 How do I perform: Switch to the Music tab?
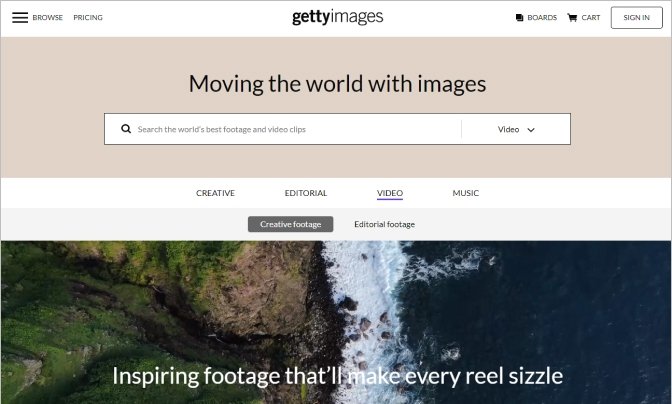pyautogui.click(x=465, y=193)
